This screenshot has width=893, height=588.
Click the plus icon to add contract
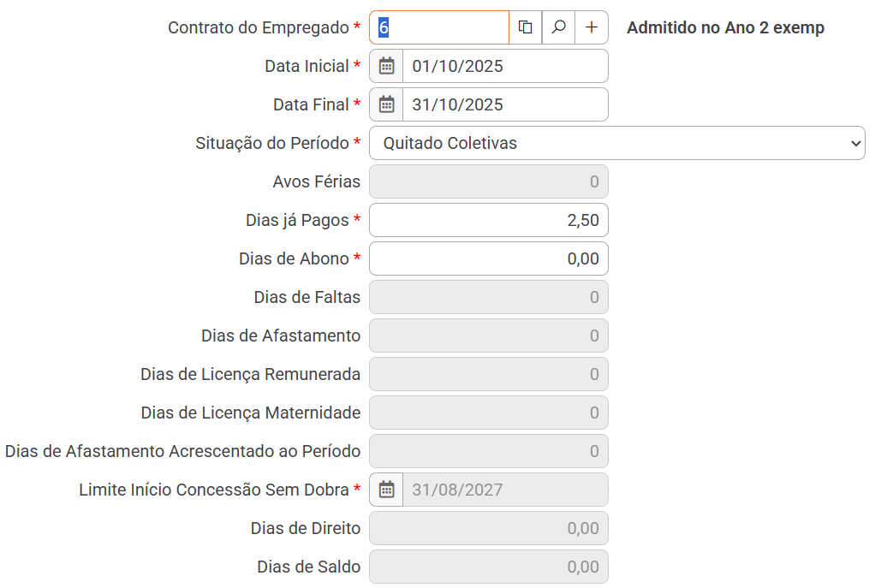[x=592, y=27]
